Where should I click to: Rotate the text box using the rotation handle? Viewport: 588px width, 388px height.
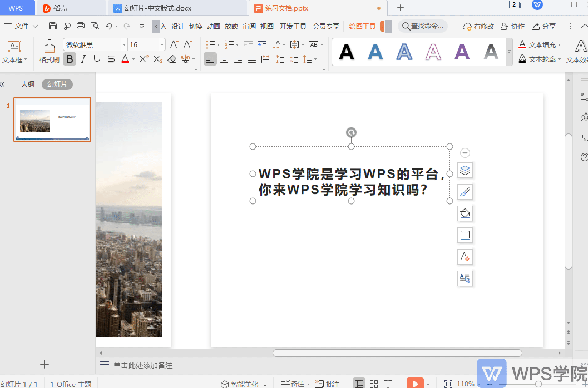(x=351, y=132)
